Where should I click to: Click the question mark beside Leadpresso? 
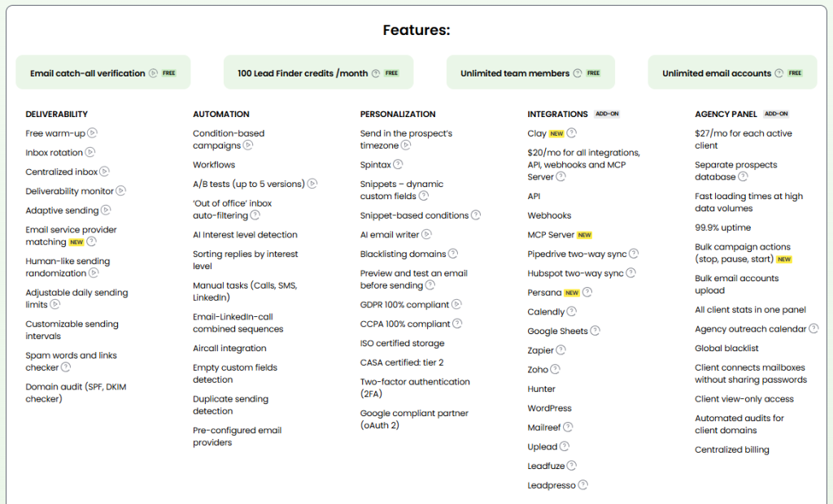tap(582, 485)
